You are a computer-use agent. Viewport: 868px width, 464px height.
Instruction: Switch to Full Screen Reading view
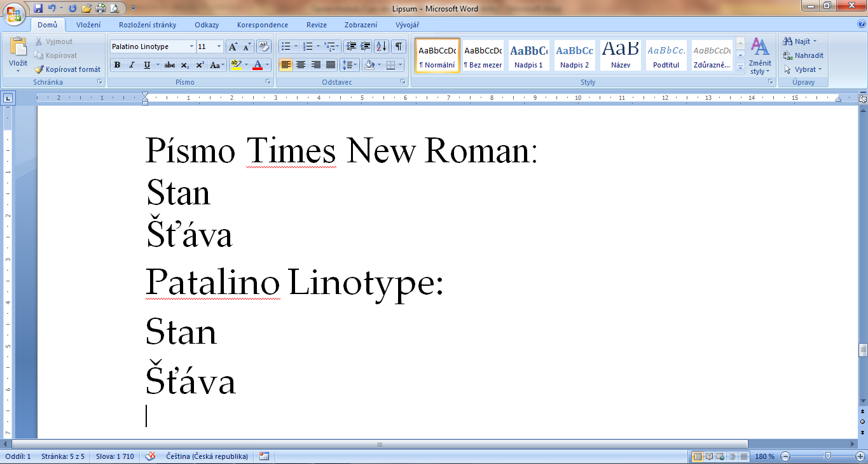tap(708, 456)
